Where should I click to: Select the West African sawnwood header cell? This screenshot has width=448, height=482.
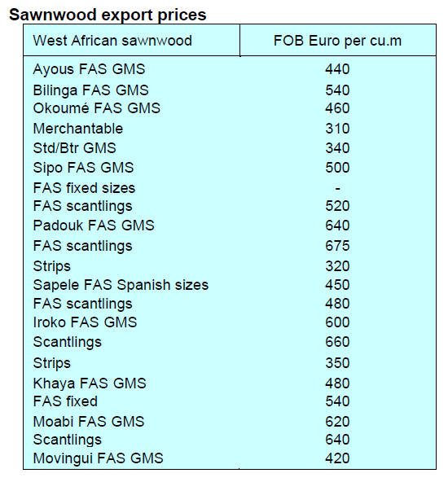pos(132,40)
